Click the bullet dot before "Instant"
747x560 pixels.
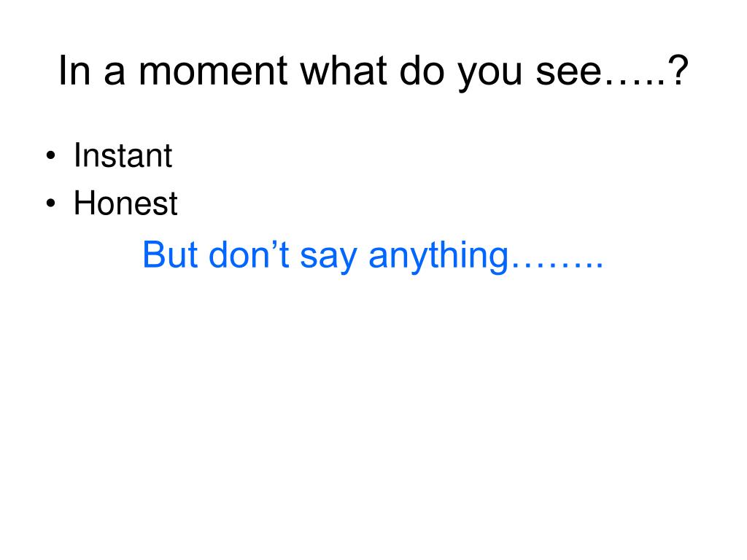click(x=50, y=156)
